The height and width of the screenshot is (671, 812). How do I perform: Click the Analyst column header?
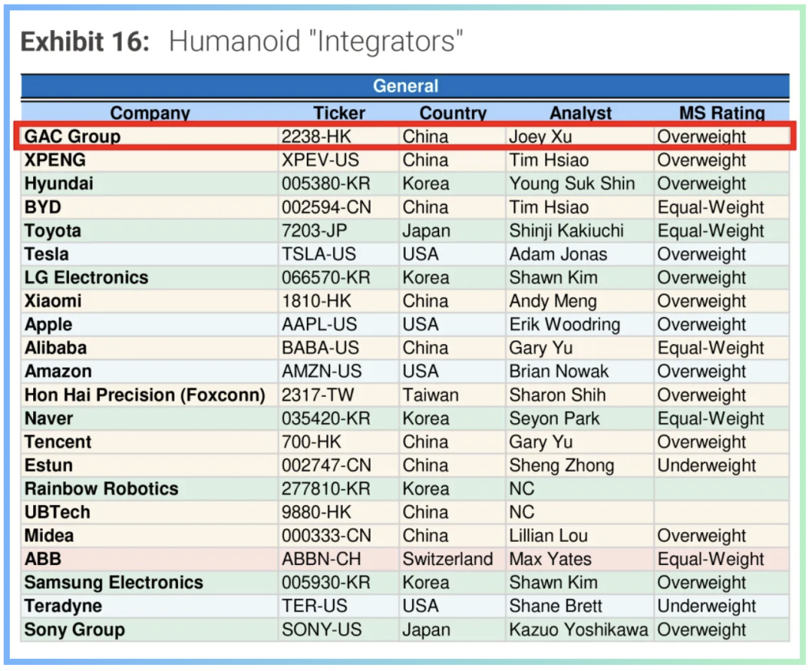tap(580, 113)
